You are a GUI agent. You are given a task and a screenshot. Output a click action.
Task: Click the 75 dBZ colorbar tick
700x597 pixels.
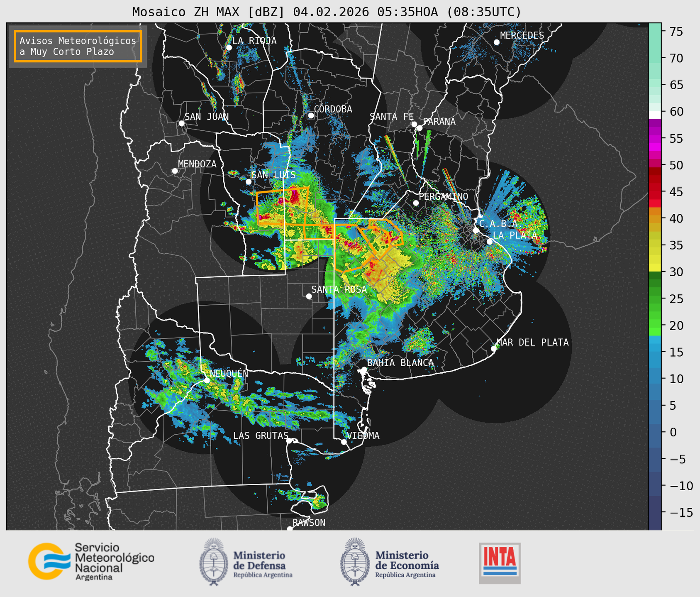tap(676, 32)
